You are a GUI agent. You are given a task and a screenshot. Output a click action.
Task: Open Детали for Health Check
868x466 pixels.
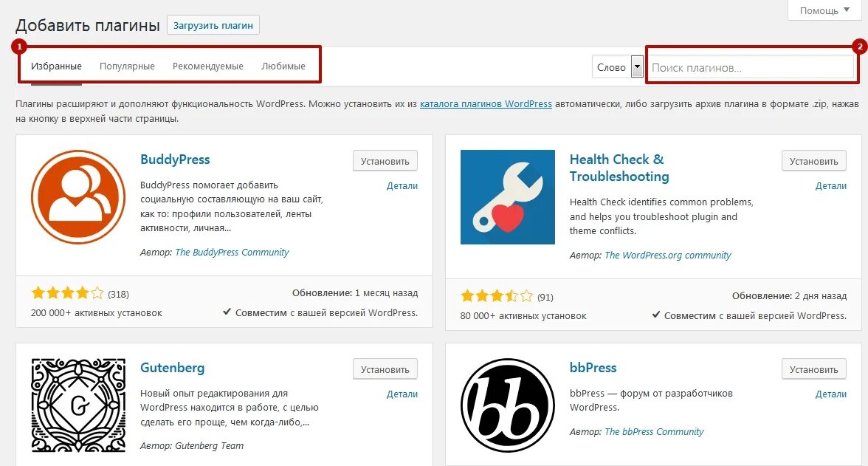coord(831,185)
